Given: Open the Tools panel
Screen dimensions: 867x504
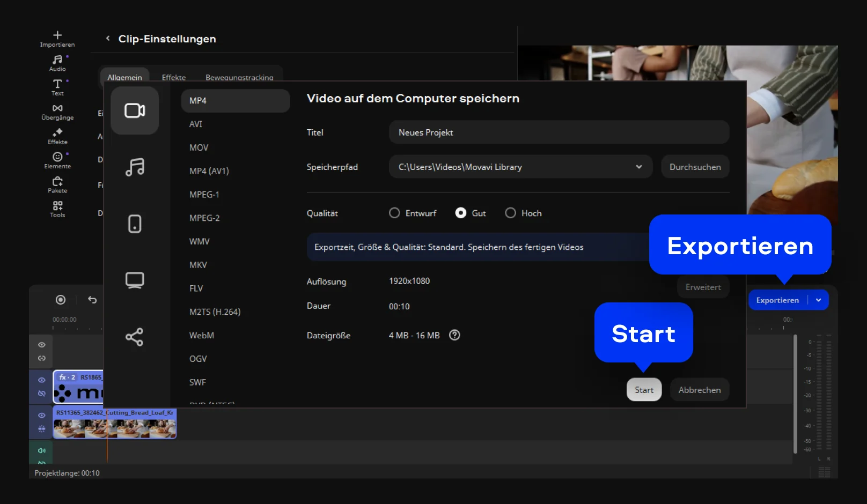Looking at the screenshot, I should tap(57, 210).
